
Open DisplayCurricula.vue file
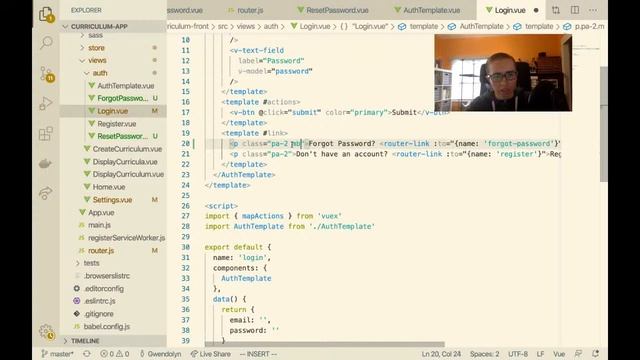[x=125, y=162]
